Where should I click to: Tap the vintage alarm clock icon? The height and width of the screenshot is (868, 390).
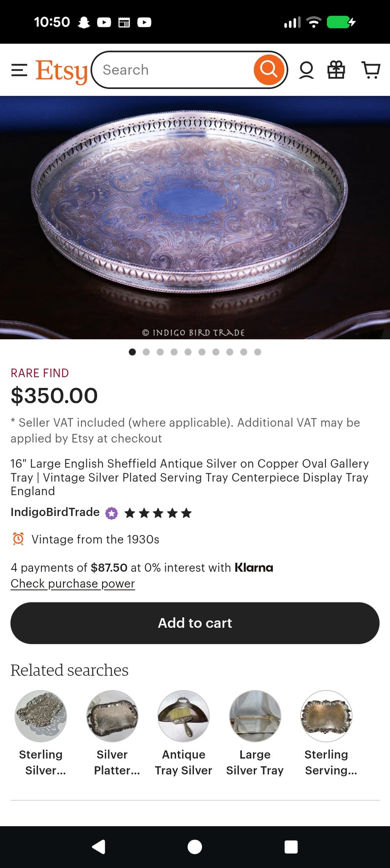(x=18, y=539)
